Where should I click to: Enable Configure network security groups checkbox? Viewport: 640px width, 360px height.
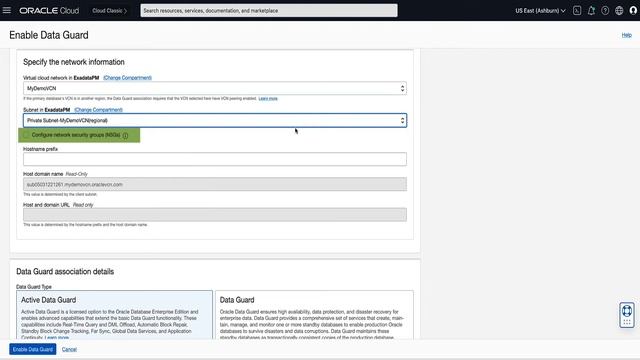pyautogui.click(x=26, y=135)
